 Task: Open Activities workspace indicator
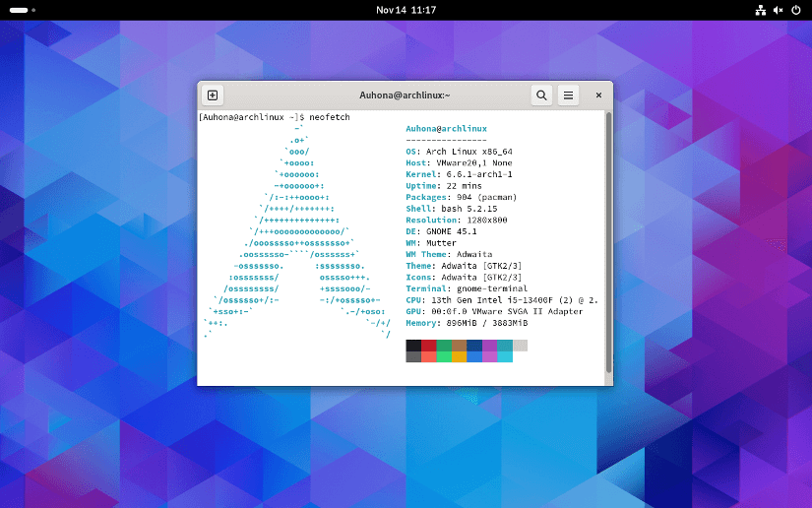[23, 10]
